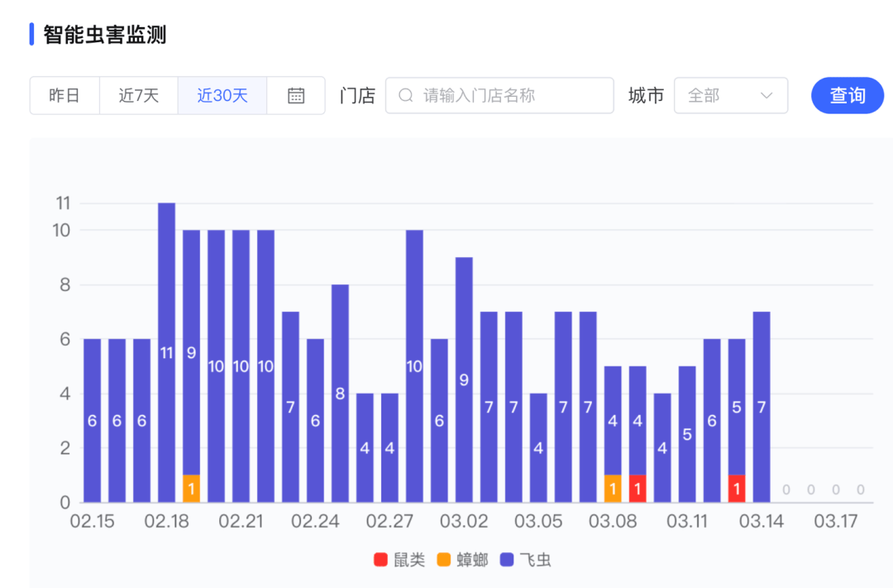This screenshot has height=588, width=893.
Task: Toggle 蟑螂 legend orange marker
Action: 444,560
